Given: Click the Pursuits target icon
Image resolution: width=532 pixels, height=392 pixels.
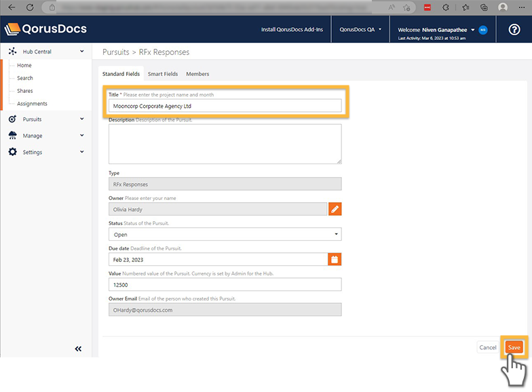Looking at the screenshot, I should click(12, 119).
